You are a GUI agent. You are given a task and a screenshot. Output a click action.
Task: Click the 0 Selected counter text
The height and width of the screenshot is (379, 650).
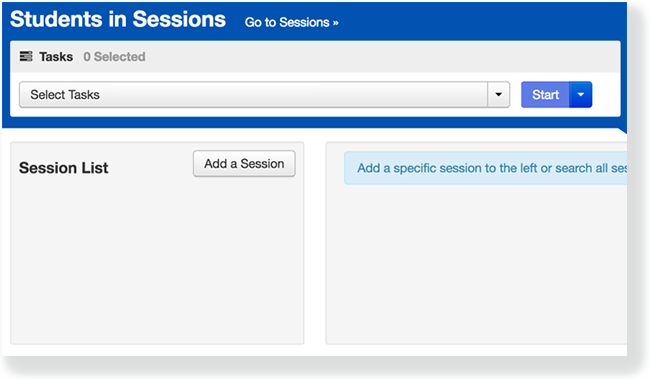pos(114,56)
